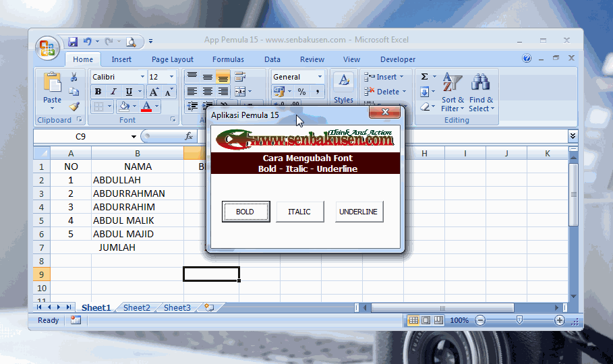613x364 pixels.
Task: Switch to the Formulas tab
Action: (x=228, y=59)
